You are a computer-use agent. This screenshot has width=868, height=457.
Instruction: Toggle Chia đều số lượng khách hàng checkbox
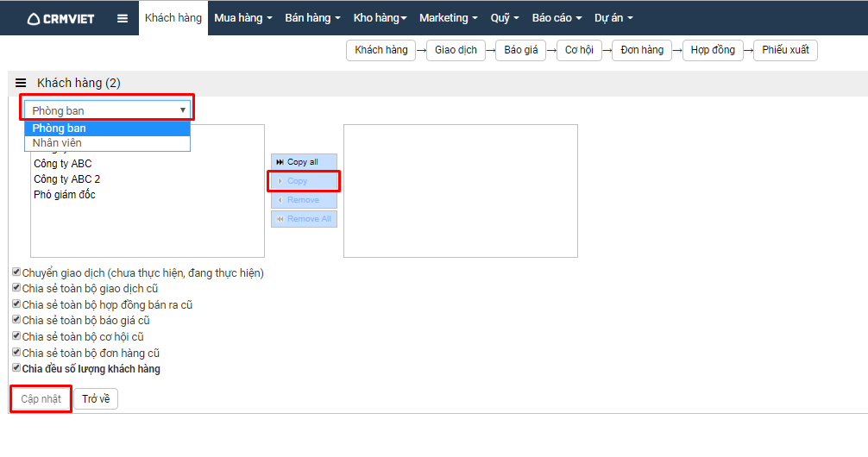[16, 368]
